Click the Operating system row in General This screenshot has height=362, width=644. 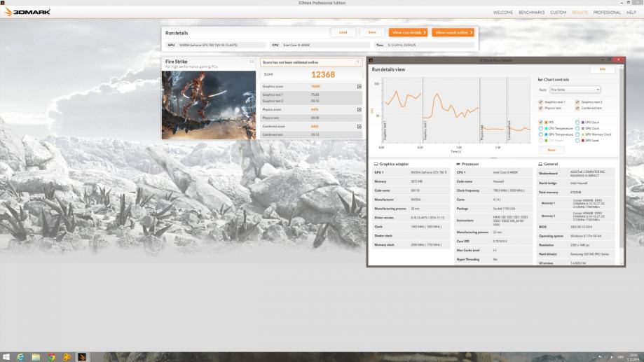[x=576, y=236]
